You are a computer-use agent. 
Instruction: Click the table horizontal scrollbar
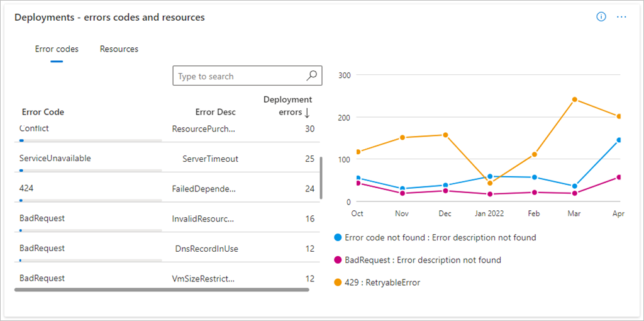coord(162,290)
